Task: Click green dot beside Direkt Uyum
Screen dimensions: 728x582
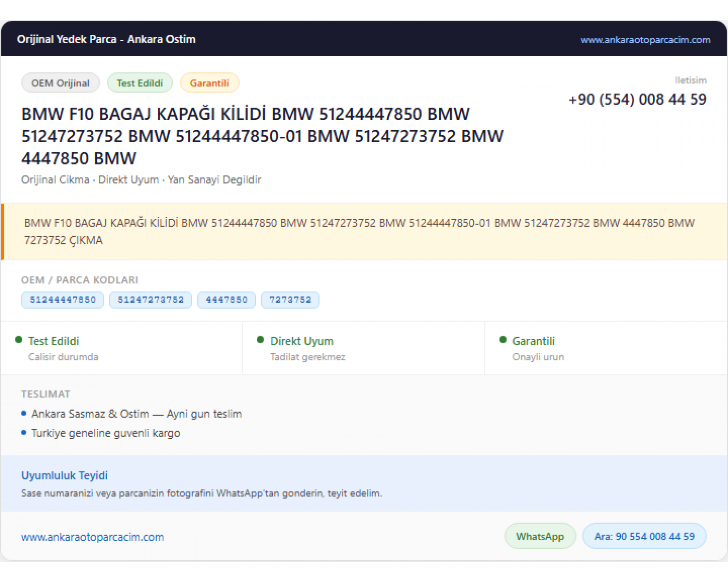Action: point(261,340)
